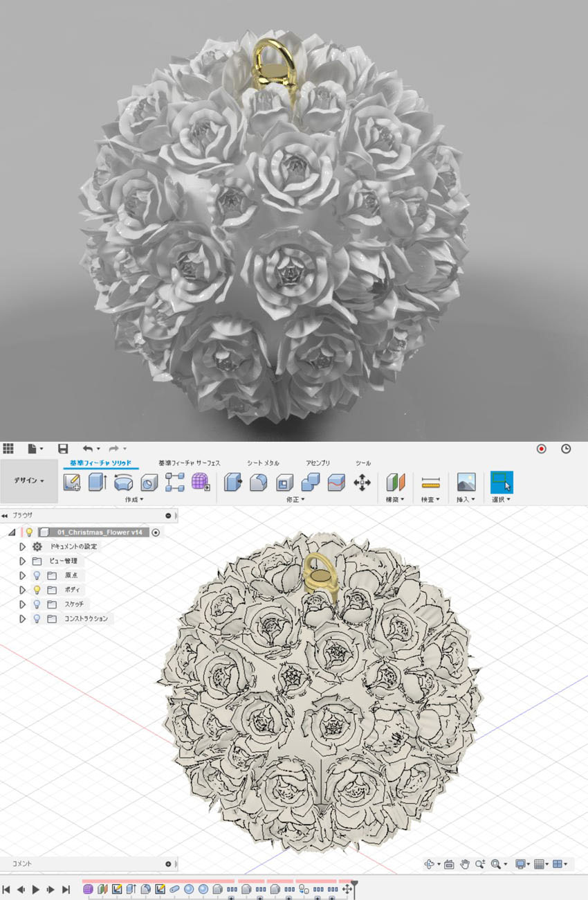Expand the ドキュメントの設定 tree node
The image size is (588, 900).
(x=22, y=546)
